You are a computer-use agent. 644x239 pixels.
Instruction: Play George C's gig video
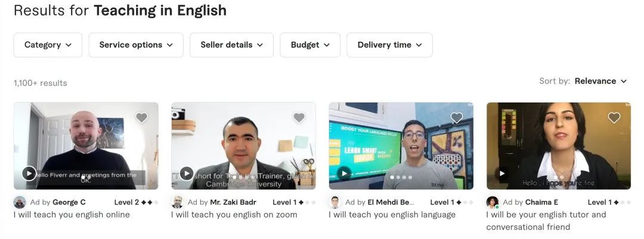[x=29, y=173]
